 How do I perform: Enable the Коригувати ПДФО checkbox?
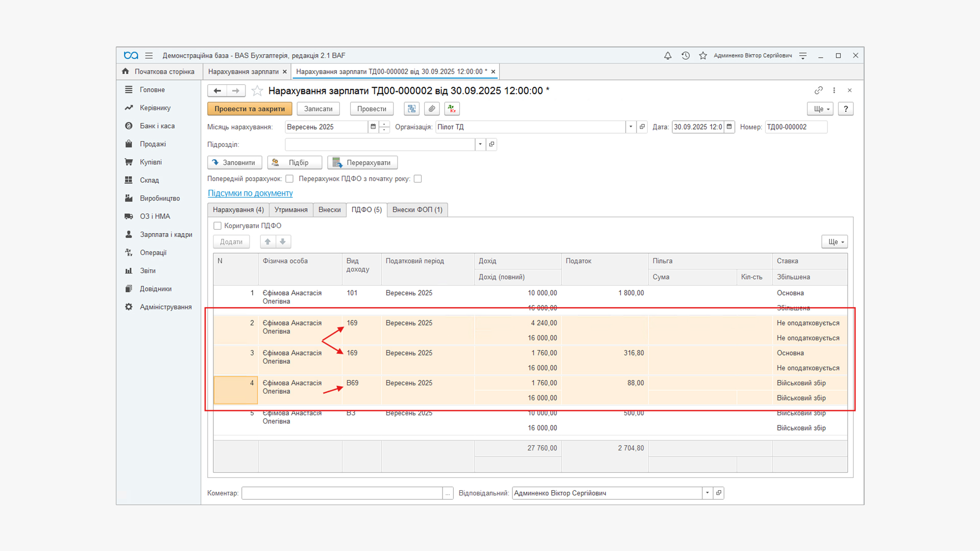coord(218,226)
